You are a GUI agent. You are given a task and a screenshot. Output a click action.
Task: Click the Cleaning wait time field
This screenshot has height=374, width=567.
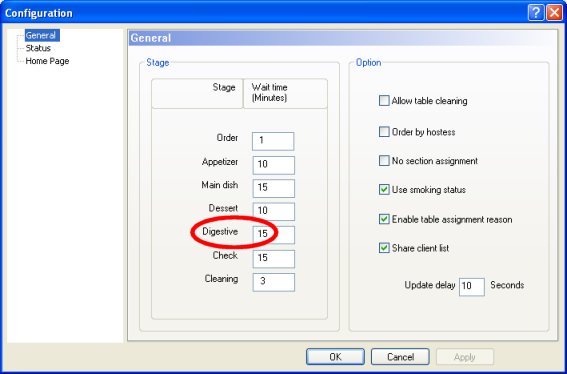(x=274, y=282)
